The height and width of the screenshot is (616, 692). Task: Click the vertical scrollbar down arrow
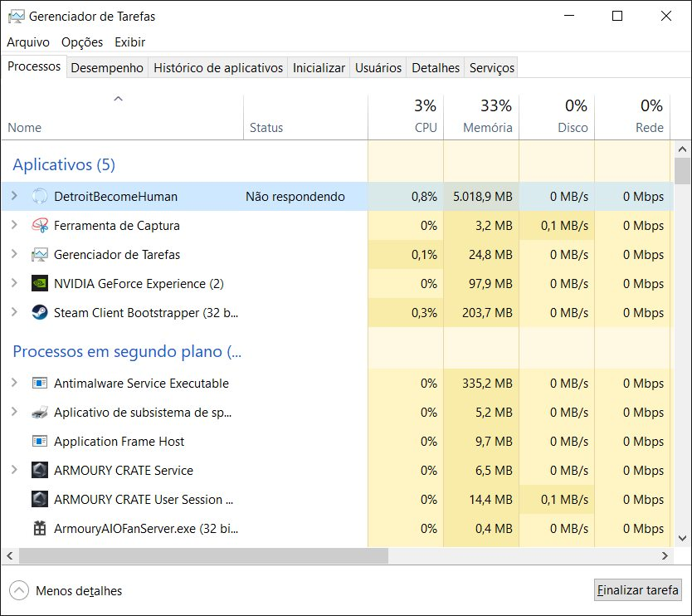[x=682, y=538]
